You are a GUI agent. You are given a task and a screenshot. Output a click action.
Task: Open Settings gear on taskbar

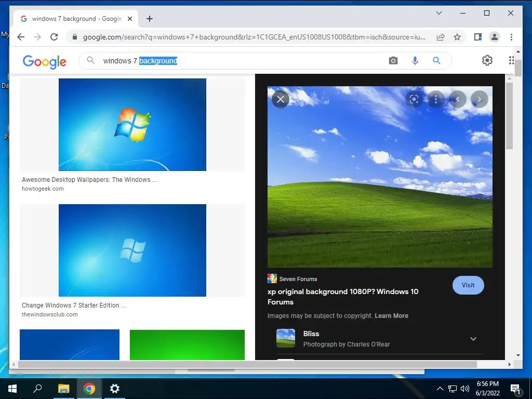coord(115,389)
